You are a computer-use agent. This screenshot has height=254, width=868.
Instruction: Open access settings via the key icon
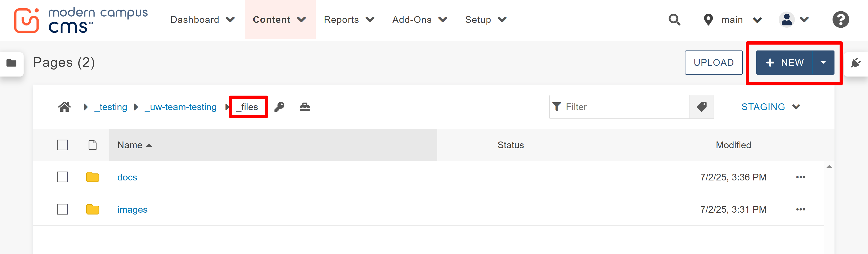point(279,107)
